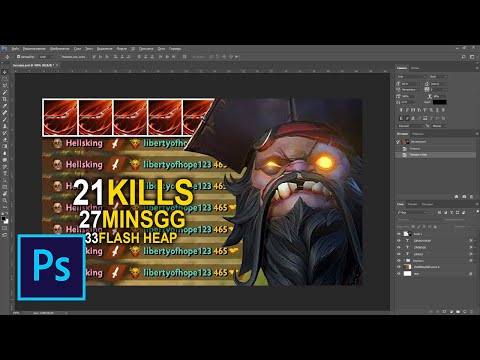Hide the 33FLASHHEAP text layer
Viewport: 480px width, 360px height.
point(399,241)
